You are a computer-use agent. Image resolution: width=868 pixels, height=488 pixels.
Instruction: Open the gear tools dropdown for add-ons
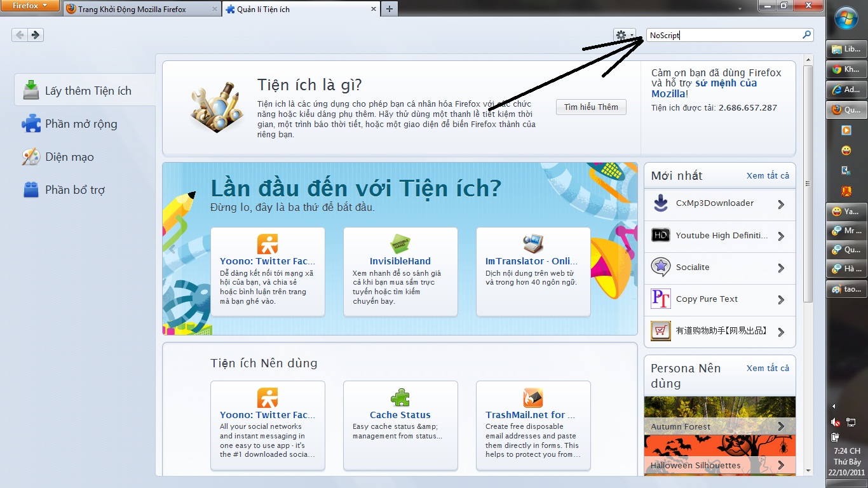pos(624,36)
